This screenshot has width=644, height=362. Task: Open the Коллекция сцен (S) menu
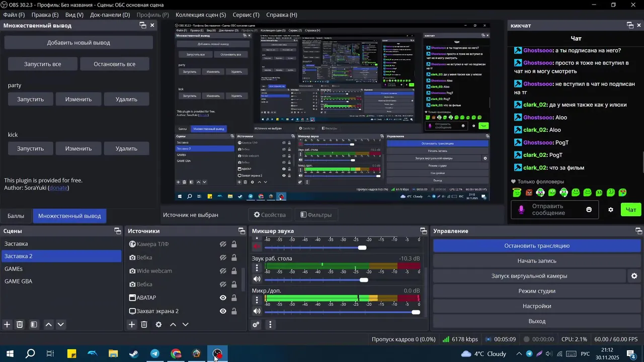pos(201,15)
